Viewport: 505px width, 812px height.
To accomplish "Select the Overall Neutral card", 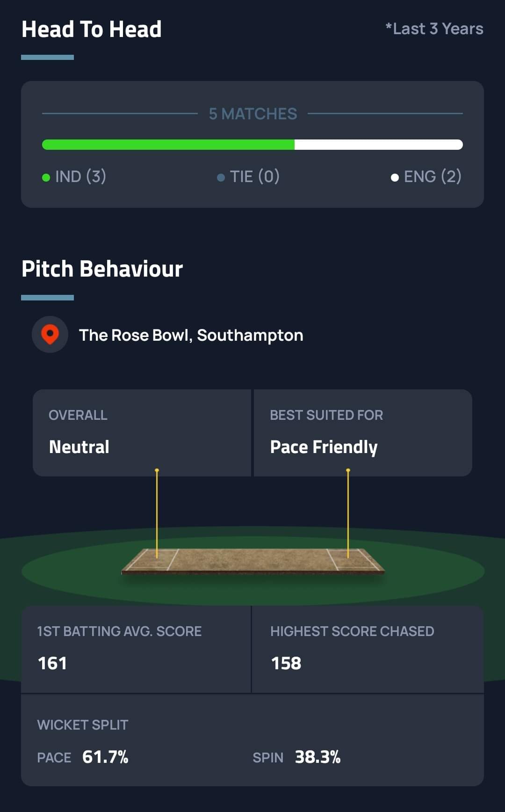I will [142, 432].
